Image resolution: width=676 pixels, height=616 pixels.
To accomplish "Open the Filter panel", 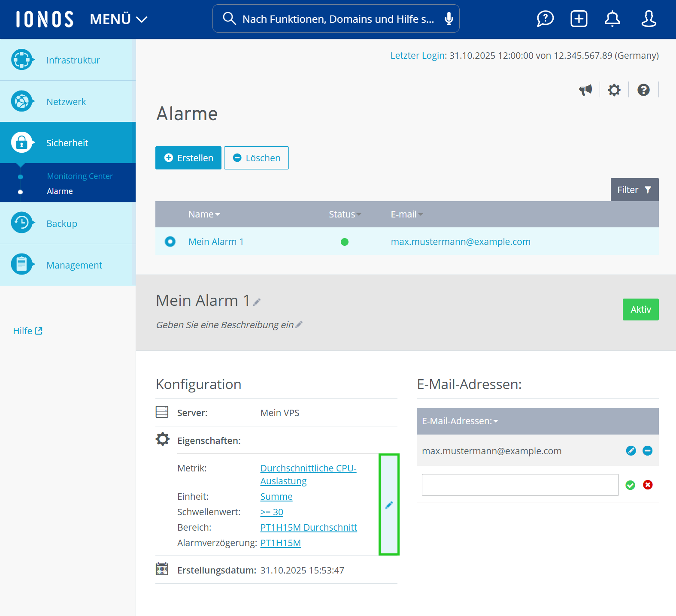I will (x=634, y=190).
